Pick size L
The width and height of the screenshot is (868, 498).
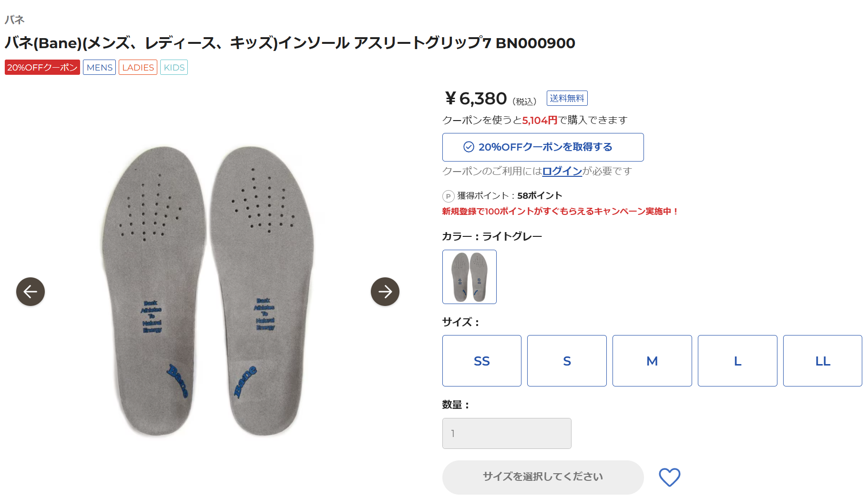[x=737, y=361]
